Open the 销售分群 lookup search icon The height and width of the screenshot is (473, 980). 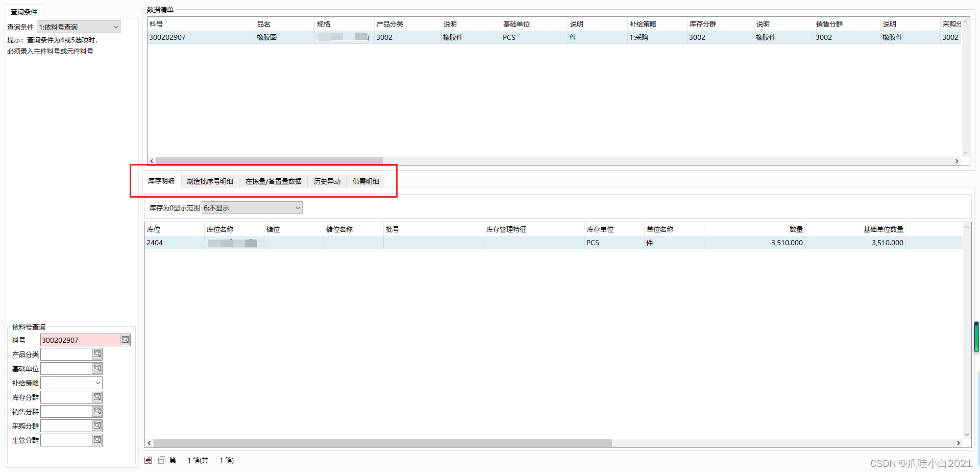point(97,411)
